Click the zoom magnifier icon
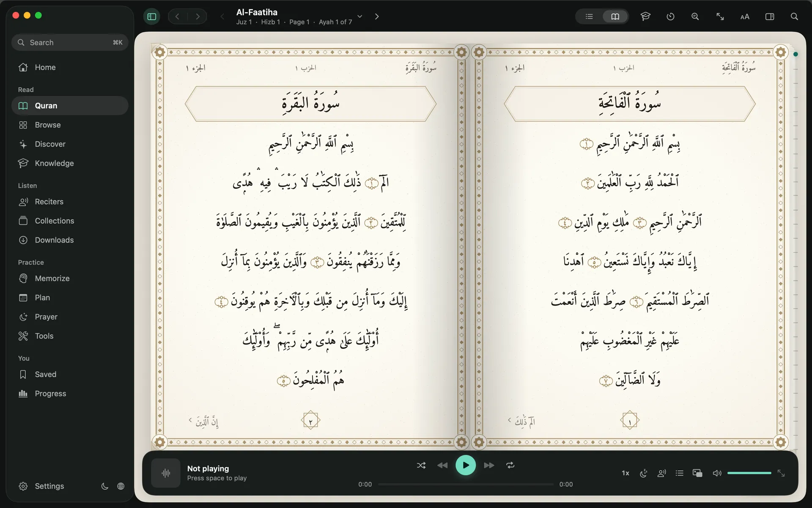Screen dimensions: 812x508 click(x=695, y=17)
